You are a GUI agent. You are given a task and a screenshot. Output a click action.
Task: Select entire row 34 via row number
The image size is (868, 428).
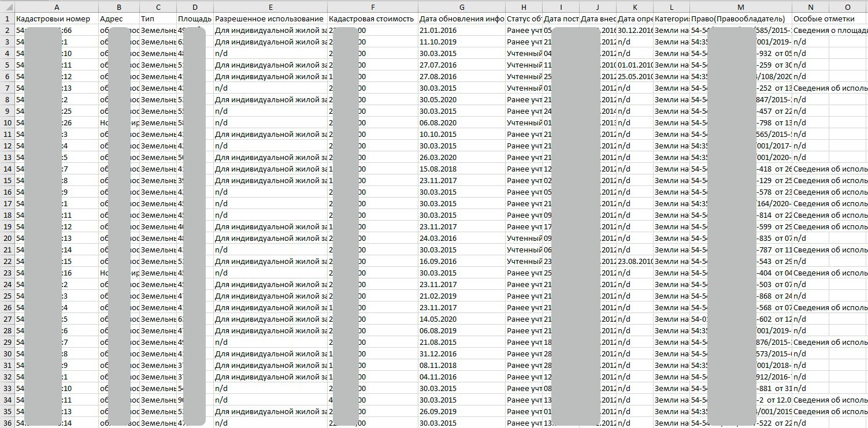click(x=8, y=400)
